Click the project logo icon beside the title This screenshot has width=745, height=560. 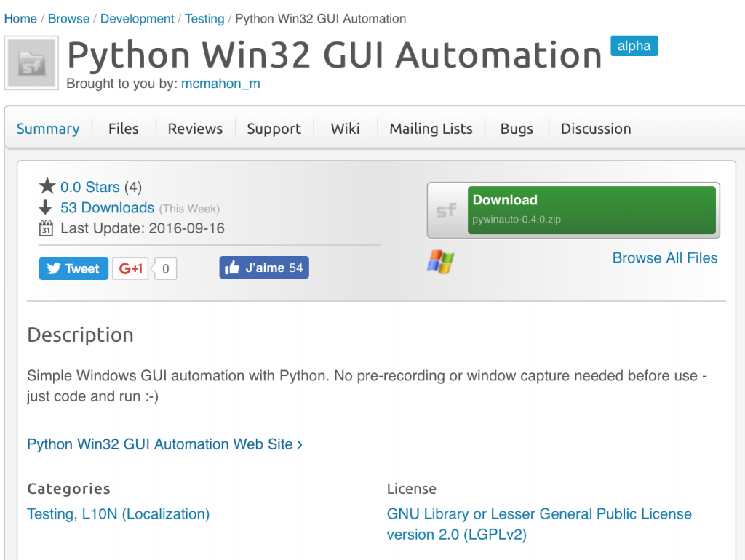pyautogui.click(x=31, y=63)
